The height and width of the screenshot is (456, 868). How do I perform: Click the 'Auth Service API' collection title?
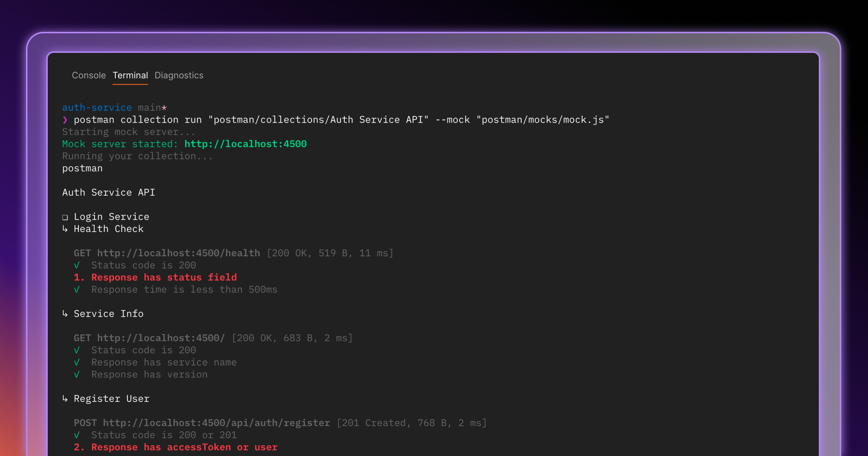(x=109, y=193)
